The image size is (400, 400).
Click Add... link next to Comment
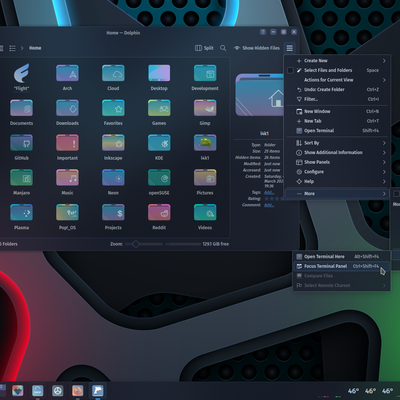(269, 205)
